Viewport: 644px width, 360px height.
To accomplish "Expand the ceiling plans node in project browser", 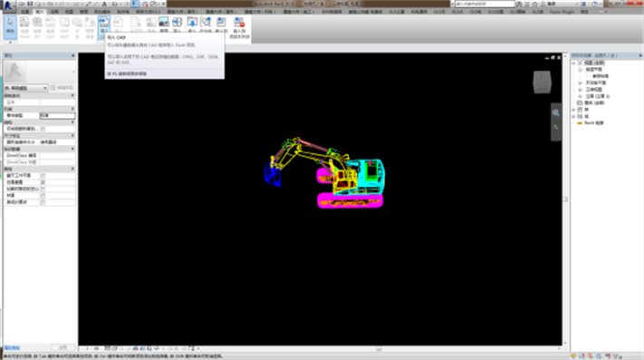I will click(581, 83).
